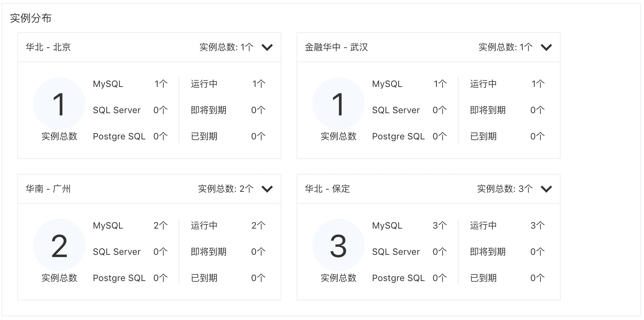Click 即将到期 label in 北京 card

coord(209,110)
